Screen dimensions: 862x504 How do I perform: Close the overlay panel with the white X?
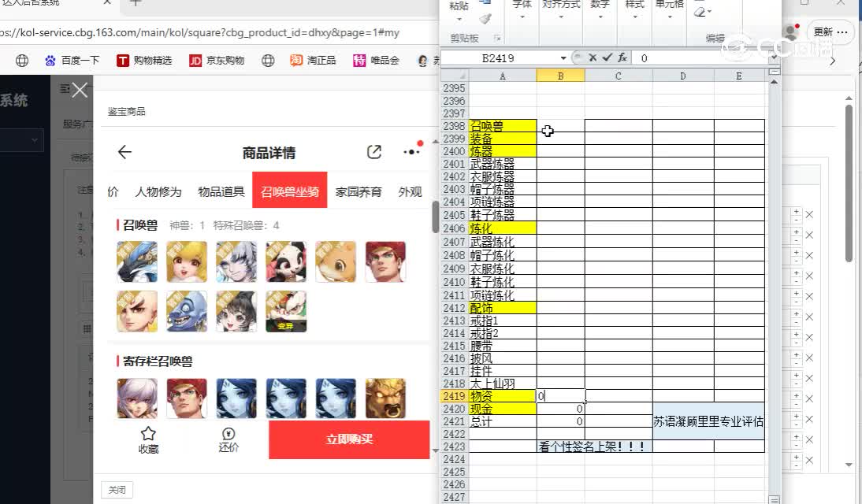(x=80, y=90)
